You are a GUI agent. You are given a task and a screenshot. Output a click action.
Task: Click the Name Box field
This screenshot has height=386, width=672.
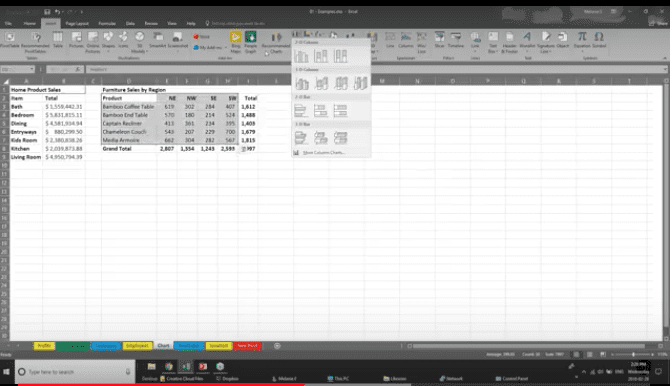[17, 69]
